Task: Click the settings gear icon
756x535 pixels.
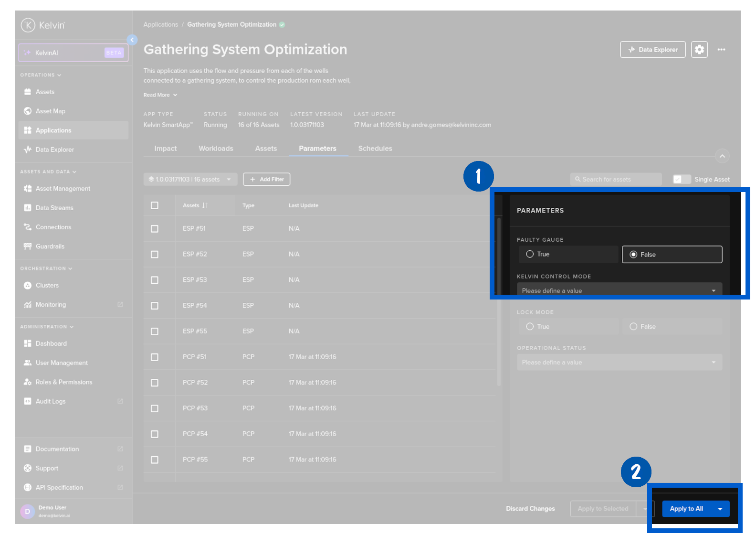Action: pos(699,50)
